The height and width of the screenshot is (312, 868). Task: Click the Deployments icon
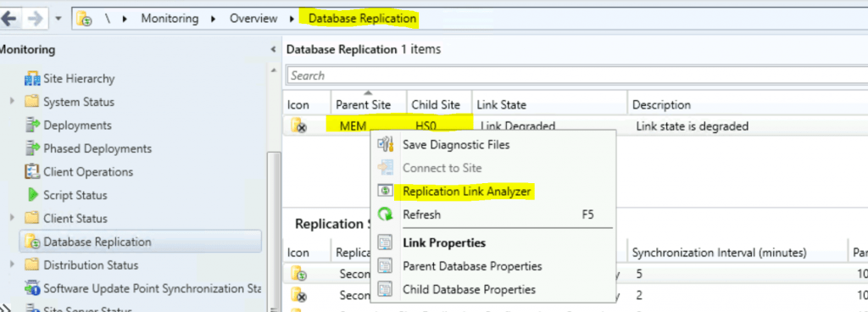tap(33, 125)
